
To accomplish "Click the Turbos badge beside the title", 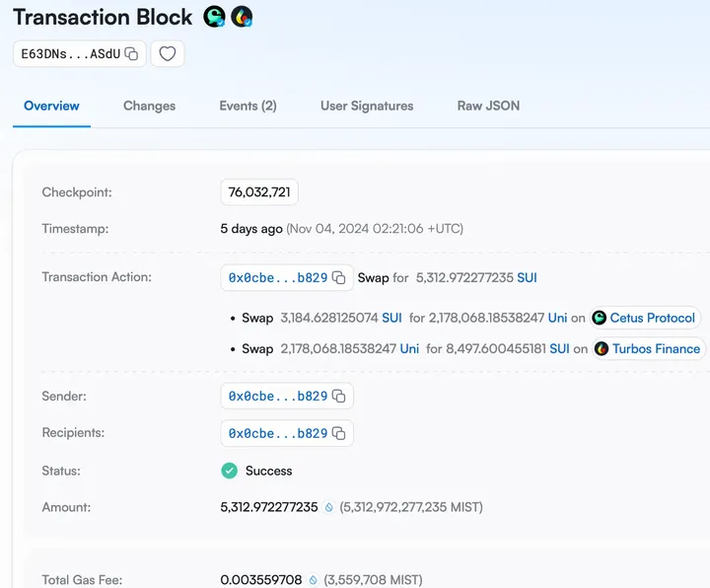I will click(x=242, y=17).
